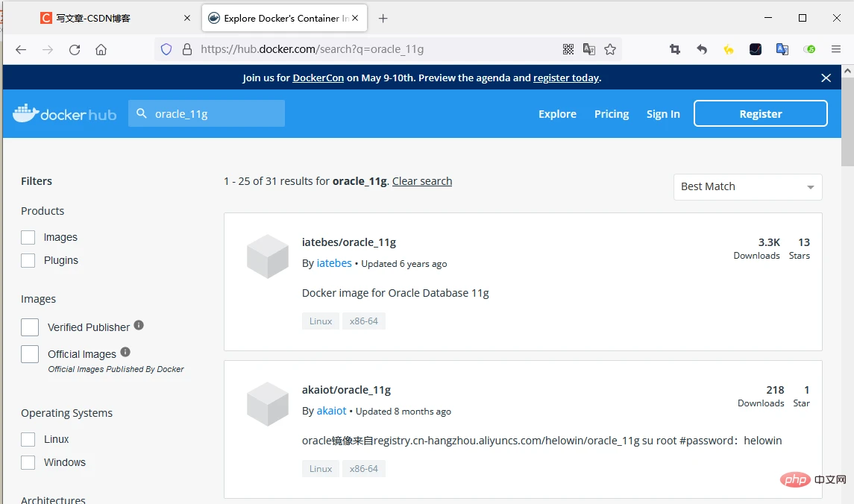Open the DockerCon link in banner
This screenshot has width=854, height=504.
click(x=318, y=78)
